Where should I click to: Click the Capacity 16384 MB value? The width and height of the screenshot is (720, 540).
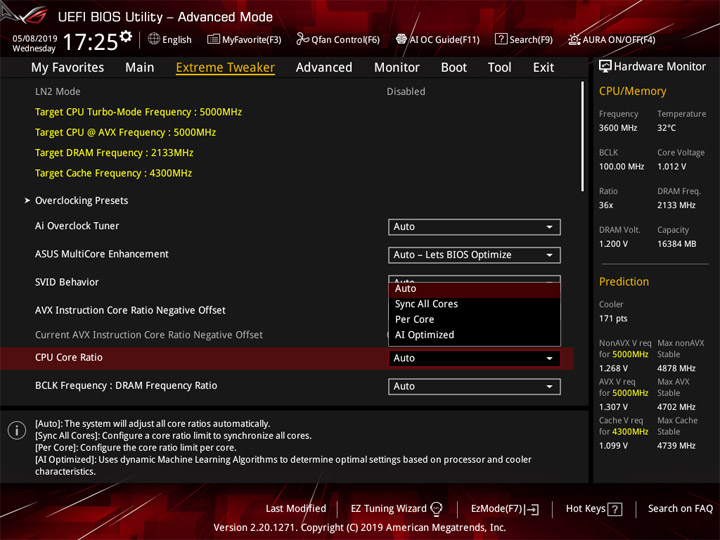click(x=676, y=244)
